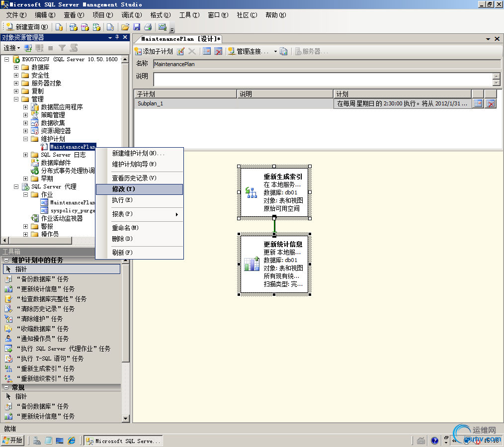This screenshot has height=447, width=504.
Task: Expand the 数据库 node in Object Explorer
Action: tap(16, 67)
